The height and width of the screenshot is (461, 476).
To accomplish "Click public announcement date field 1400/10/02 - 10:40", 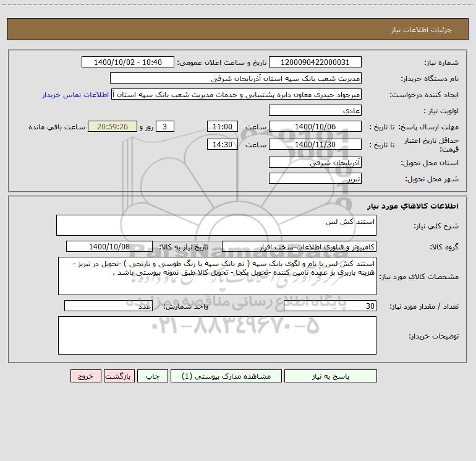I will (128, 62).
